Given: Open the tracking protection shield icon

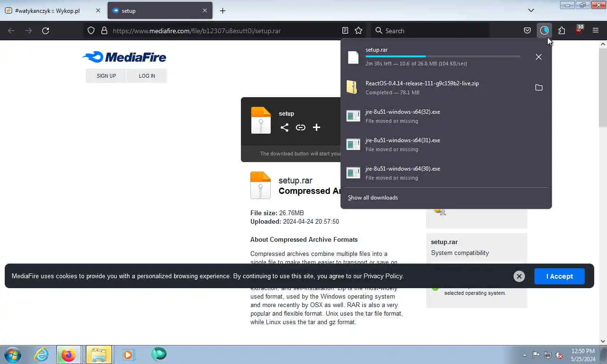Looking at the screenshot, I should pos(91,30).
